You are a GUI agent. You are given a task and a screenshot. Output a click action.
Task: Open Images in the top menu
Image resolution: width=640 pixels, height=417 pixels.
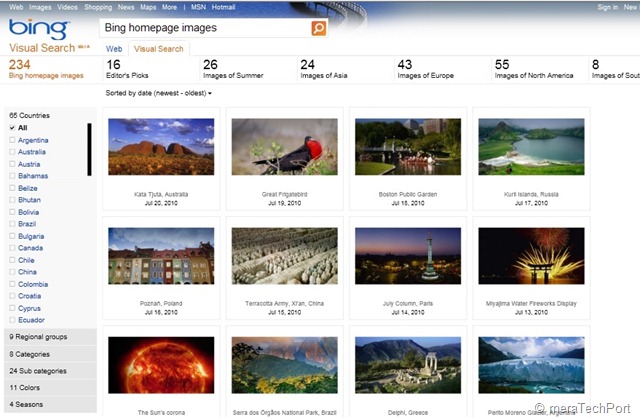pyautogui.click(x=40, y=7)
